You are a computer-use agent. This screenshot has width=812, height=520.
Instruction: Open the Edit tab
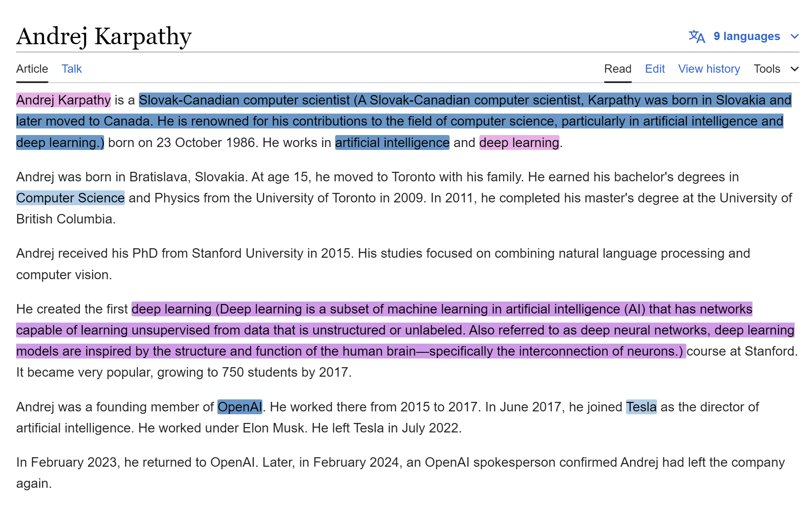[x=655, y=69]
